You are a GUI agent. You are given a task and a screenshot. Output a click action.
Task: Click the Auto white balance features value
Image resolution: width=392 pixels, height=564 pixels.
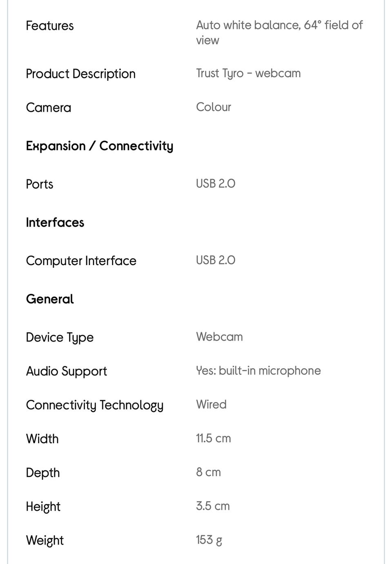point(279,32)
